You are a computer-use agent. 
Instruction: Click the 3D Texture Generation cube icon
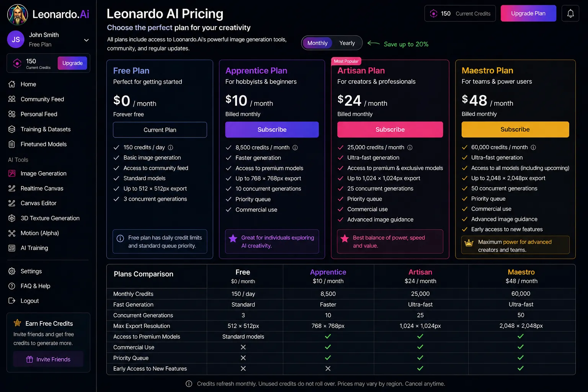tap(12, 218)
